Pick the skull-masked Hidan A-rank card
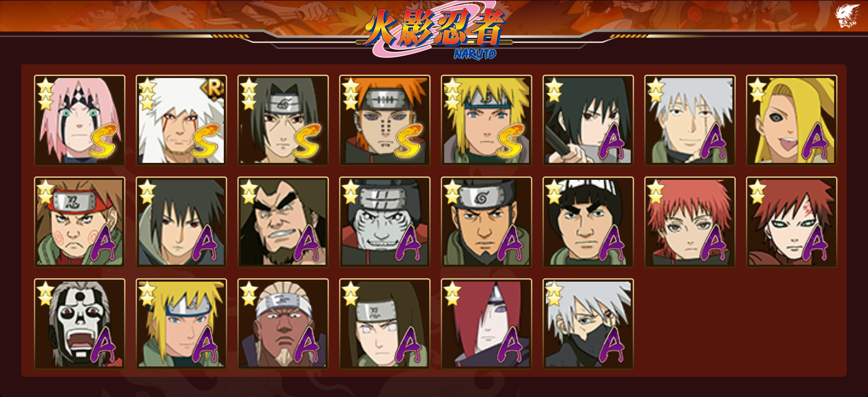Screen dimensions: 868x397 pyautogui.click(x=80, y=324)
